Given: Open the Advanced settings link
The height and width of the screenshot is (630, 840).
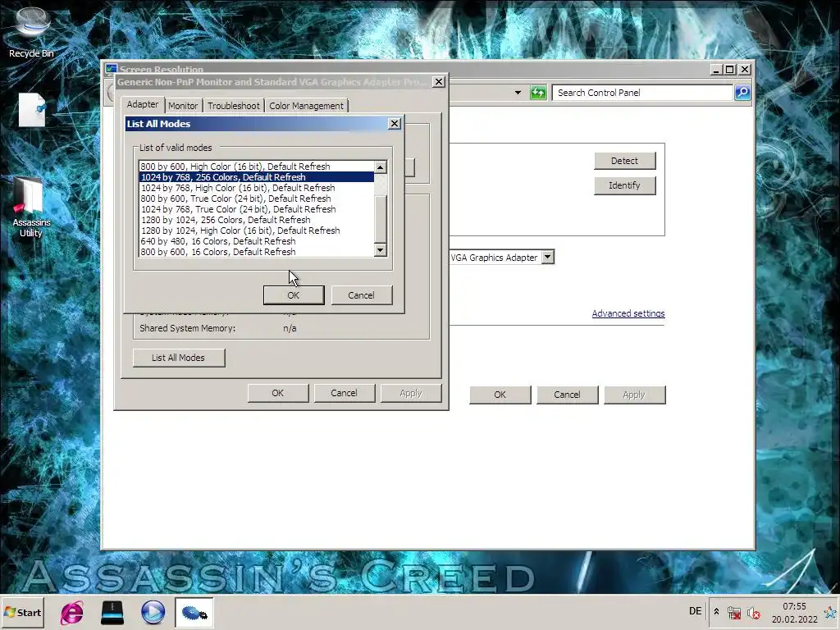Looking at the screenshot, I should click(628, 313).
